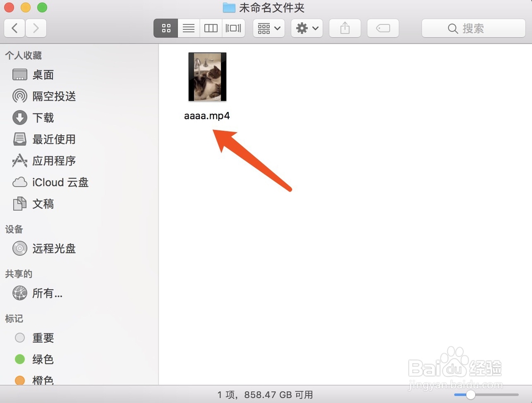The height and width of the screenshot is (403, 532).
Task: Switch to gallery view in the toolbar
Action: [233, 28]
